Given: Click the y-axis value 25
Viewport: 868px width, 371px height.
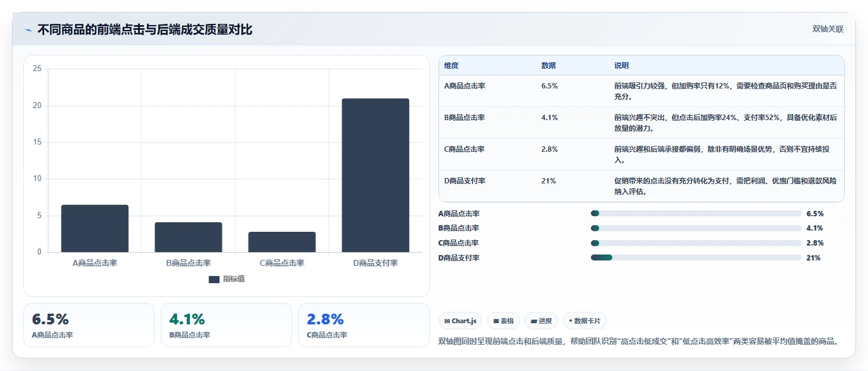Looking at the screenshot, I should [x=37, y=69].
